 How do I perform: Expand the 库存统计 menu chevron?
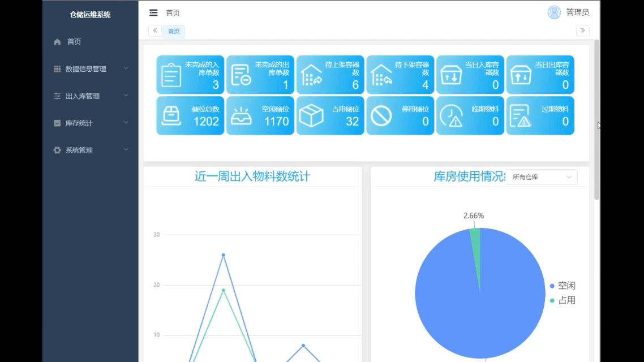coord(126,122)
